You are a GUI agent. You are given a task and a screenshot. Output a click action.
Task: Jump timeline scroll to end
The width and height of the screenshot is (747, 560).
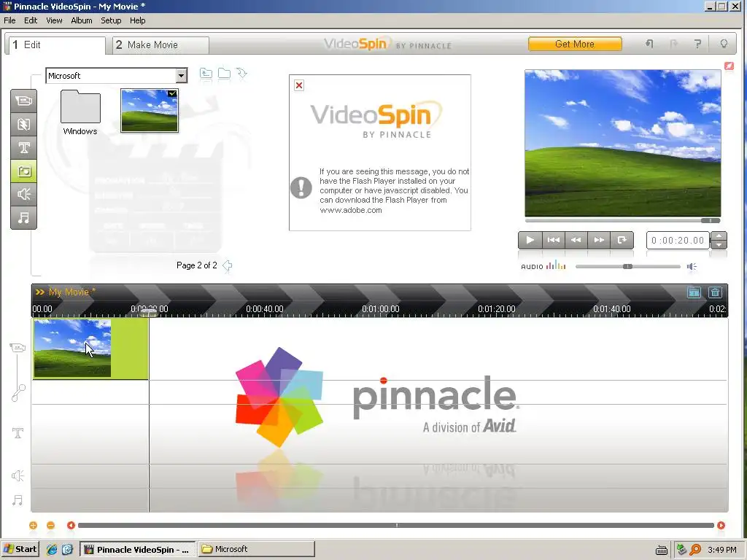(x=721, y=525)
